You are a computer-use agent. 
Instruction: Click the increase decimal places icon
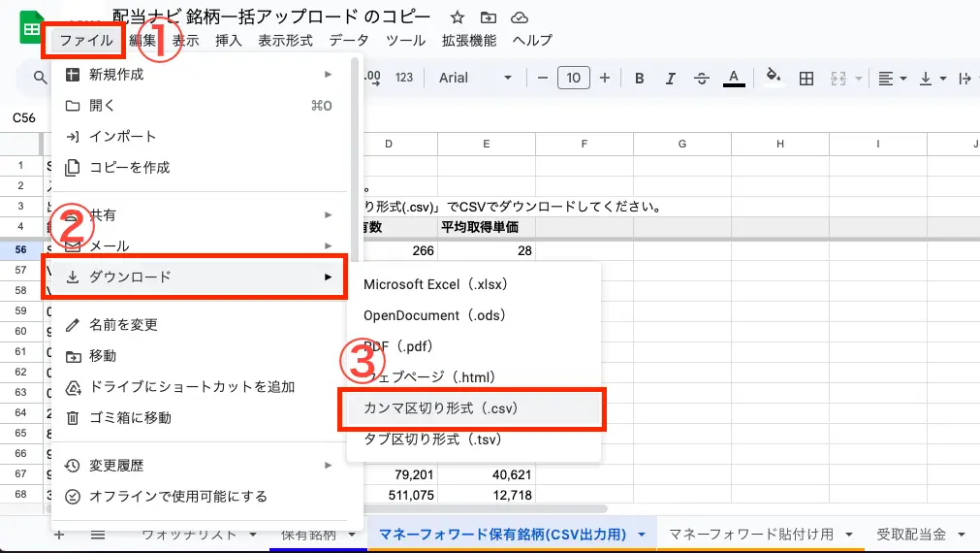[x=372, y=78]
